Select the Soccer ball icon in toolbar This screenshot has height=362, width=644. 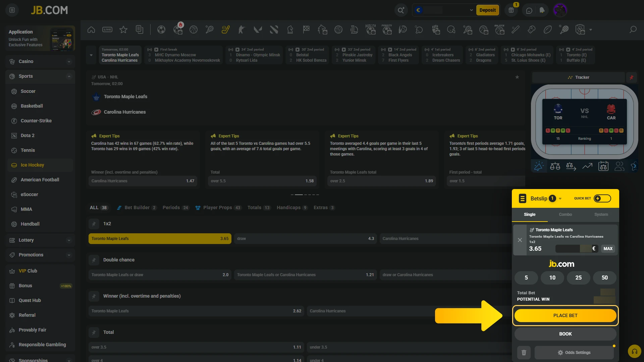(161, 29)
